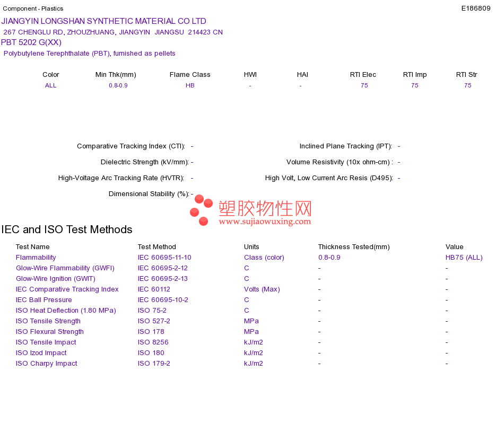Select test method IEC 60695-2-13

coord(163,278)
